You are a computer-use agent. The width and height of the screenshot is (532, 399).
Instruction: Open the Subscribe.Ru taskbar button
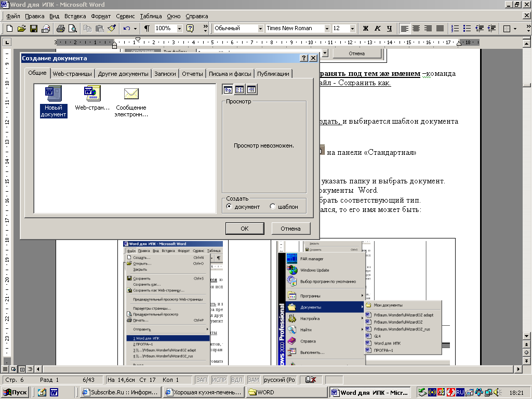121,392
